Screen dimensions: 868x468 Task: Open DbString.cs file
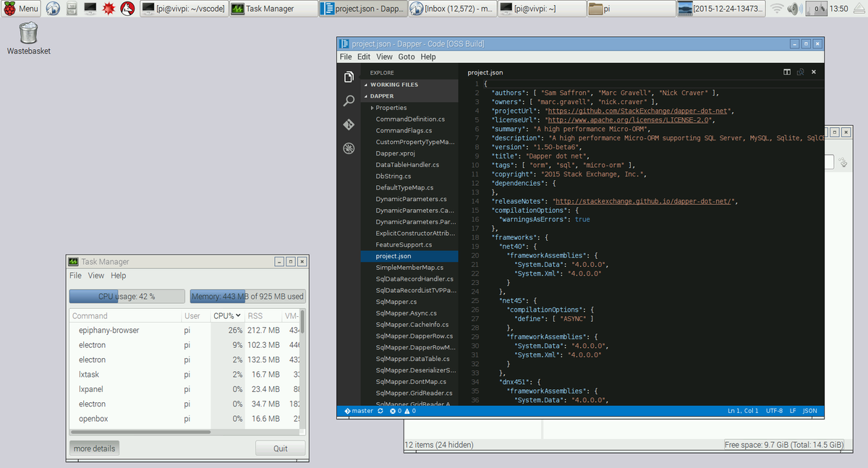coord(409,176)
